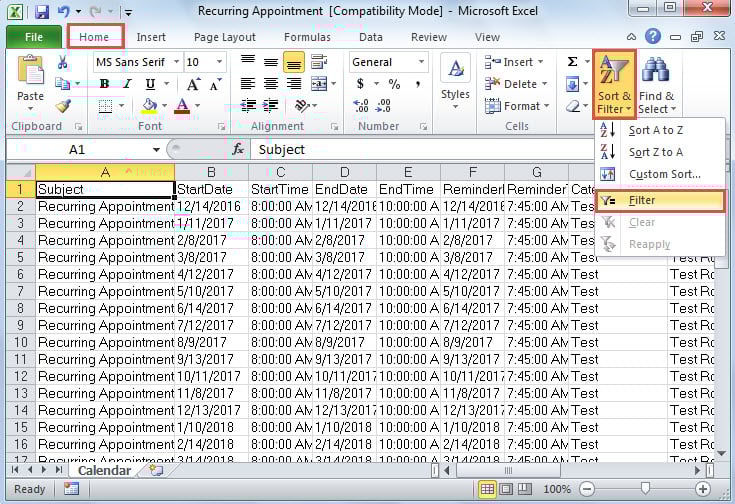Image resolution: width=735 pixels, height=504 pixels.
Task: Open the Styles gallery
Action: tap(455, 83)
